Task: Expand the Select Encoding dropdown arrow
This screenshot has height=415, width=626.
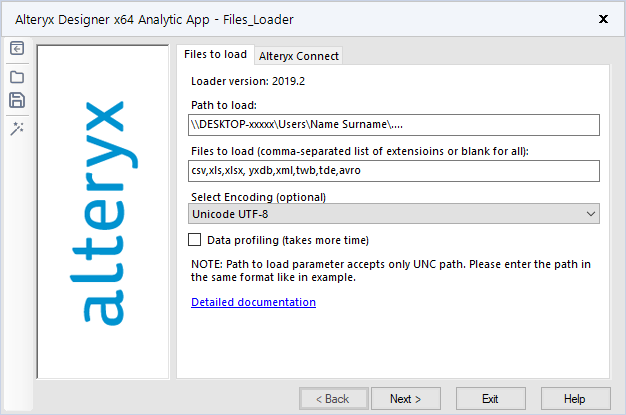Action: pyautogui.click(x=589, y=214)
